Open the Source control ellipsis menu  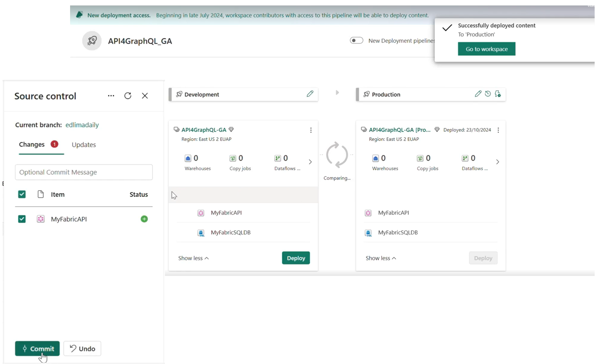pyautogui.click(x=111, y=96)
